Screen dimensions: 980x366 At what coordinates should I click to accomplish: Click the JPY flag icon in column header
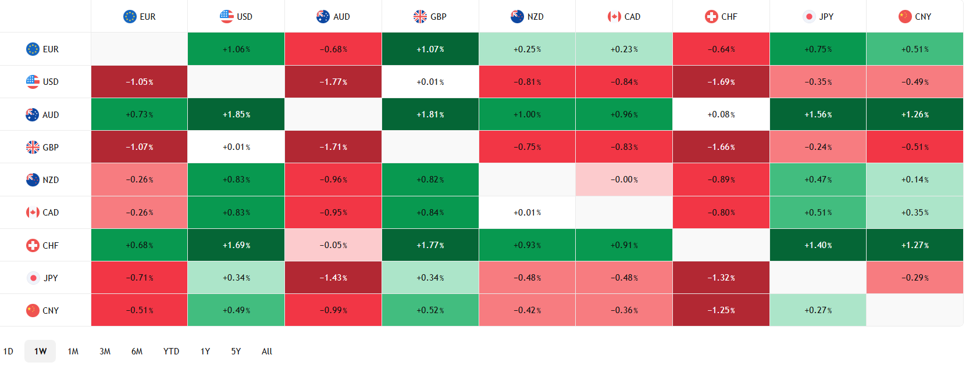pyautogui.click(x=808, y=16)
